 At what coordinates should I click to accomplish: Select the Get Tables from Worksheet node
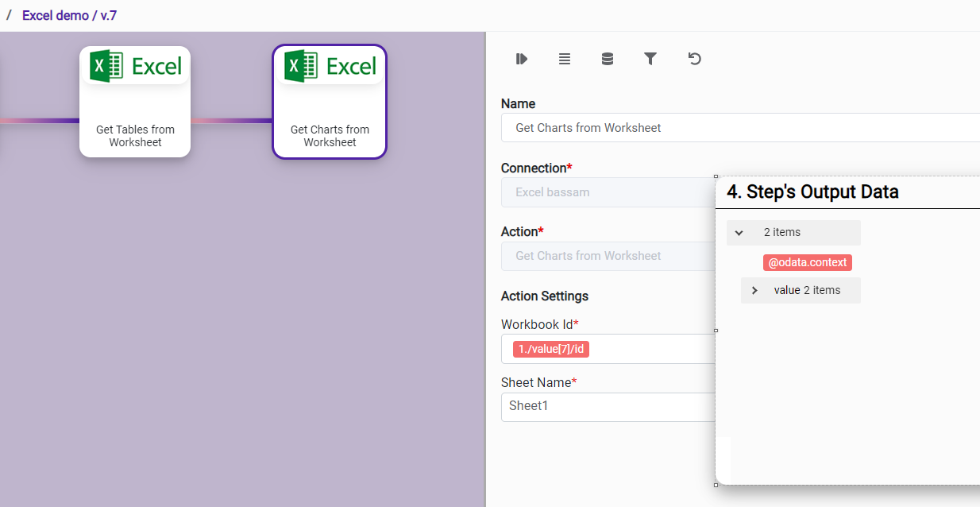[x=135, y=102]
